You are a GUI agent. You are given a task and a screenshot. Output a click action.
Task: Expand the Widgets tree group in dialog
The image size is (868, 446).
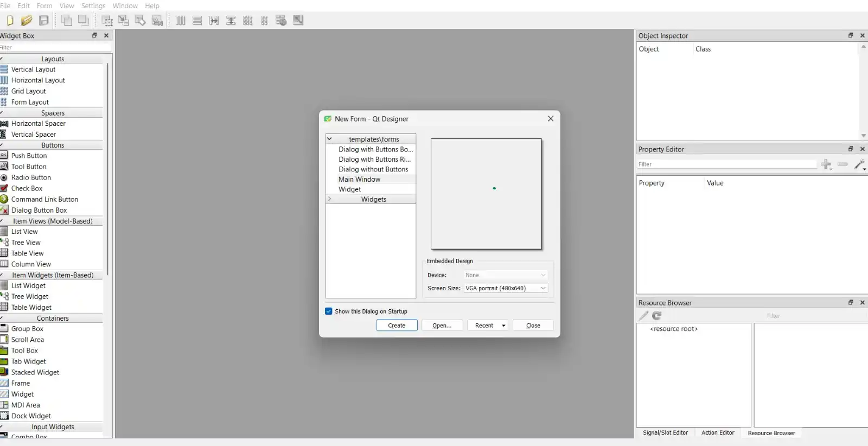pos(329,199)
